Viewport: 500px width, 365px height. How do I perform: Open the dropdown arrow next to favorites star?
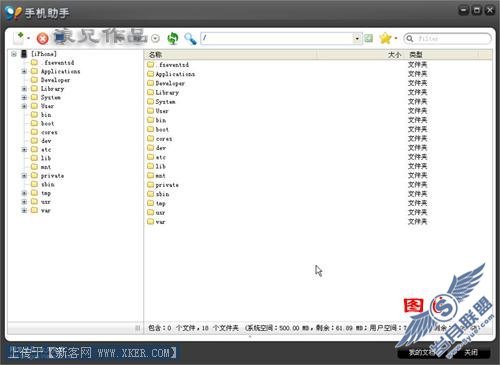[x=396, y=38]
